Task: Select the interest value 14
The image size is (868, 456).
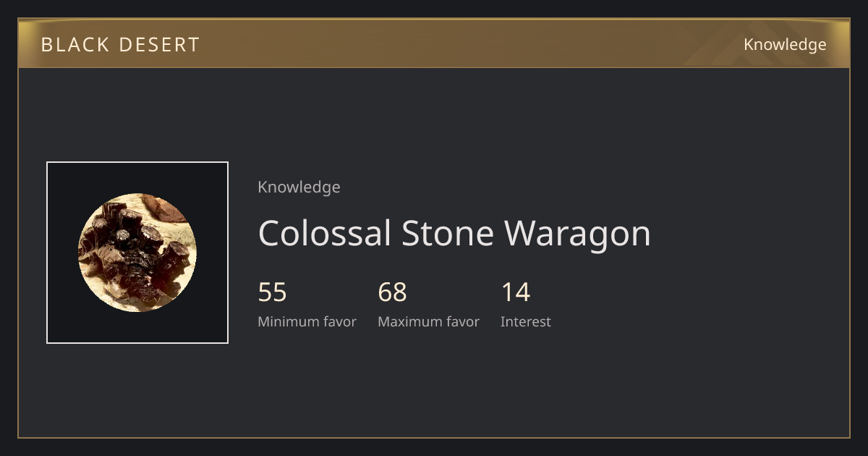Action: click(x=516, y=292)
